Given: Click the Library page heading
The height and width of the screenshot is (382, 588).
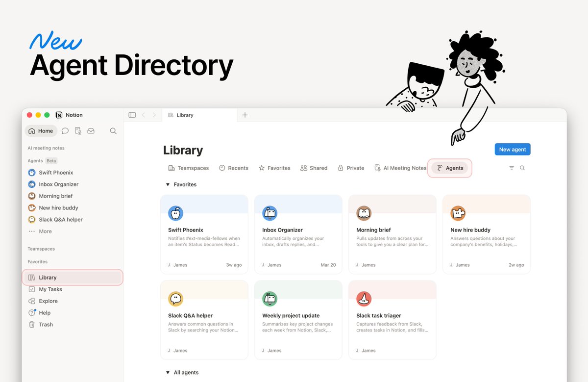Looking at the screenshot, I should click(x=183, y=150).
